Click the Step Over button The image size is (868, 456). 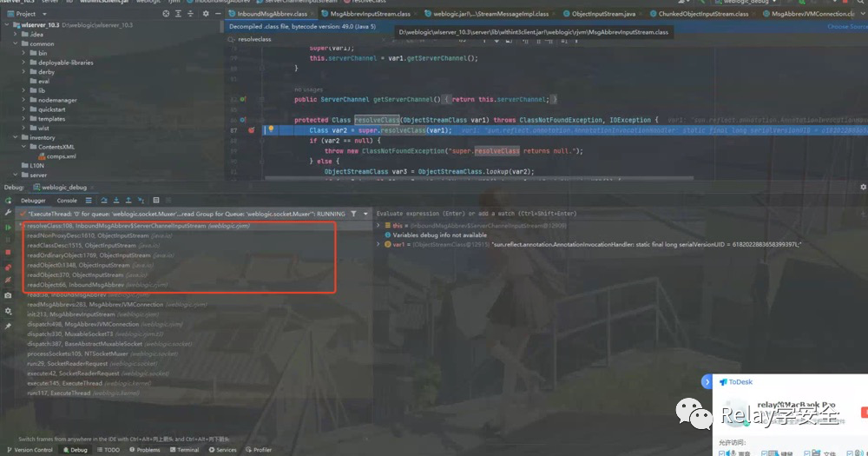pyautogui.click(x=103, y=201)
